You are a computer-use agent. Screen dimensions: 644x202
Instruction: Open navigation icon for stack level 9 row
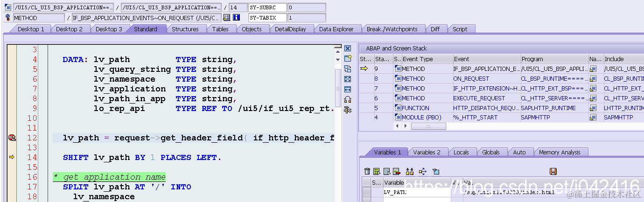pyautogui.click(x=593, y=69)
